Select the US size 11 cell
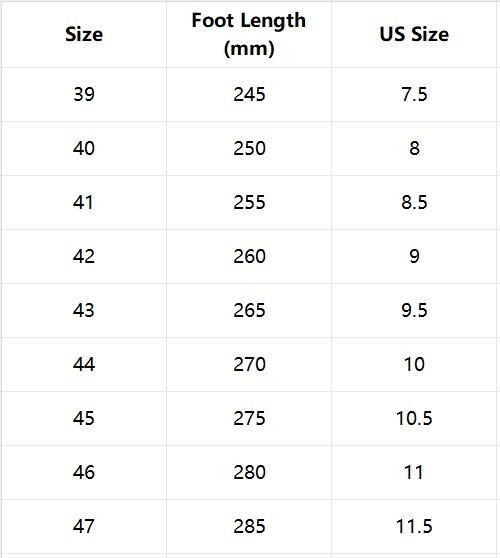Viewport: 500px width, 558px height. click(414, 473)
